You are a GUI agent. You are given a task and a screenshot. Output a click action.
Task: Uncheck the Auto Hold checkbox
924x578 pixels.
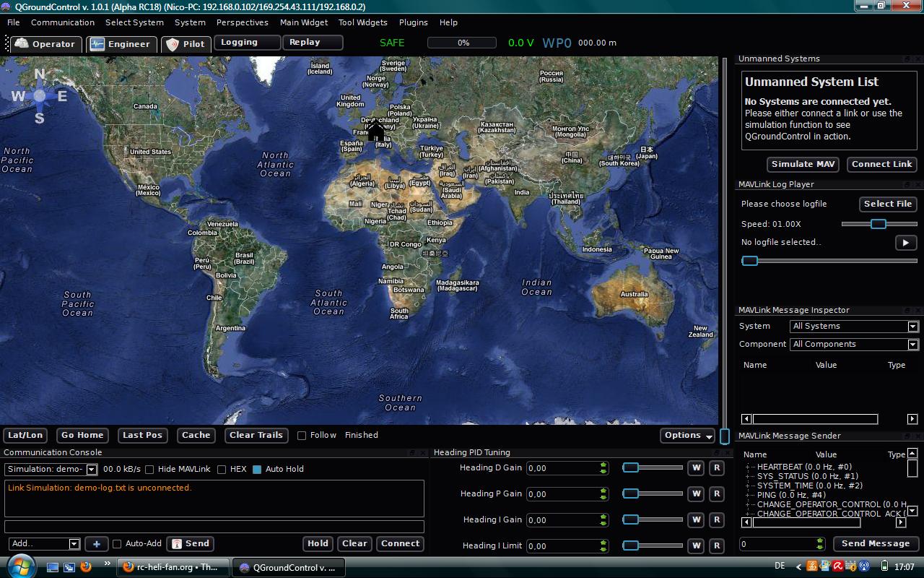tap(256, 470)
